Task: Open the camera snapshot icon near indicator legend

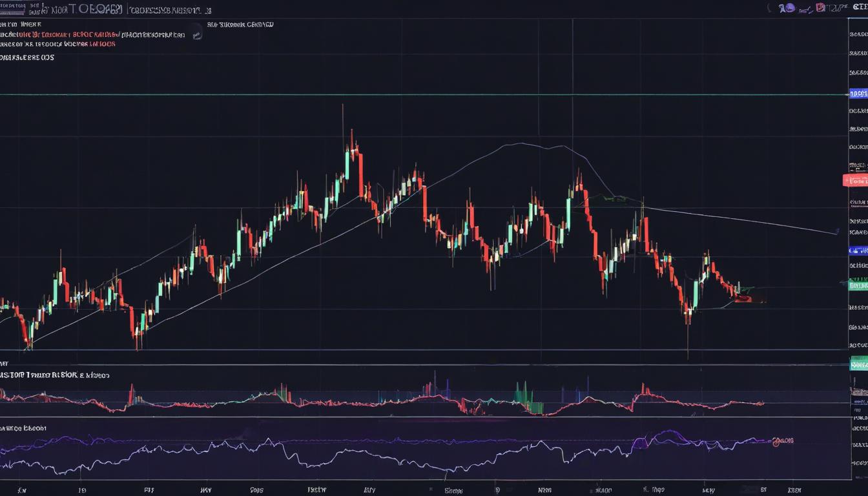Action: [x=197, y=34]
